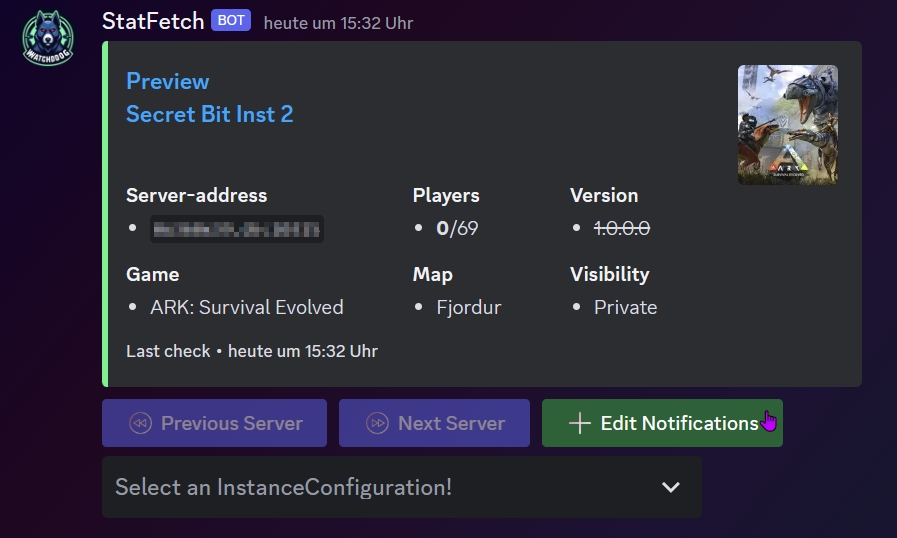Click the 0/69 players count
Image resolution: width=897 pixels, height=538 pixels.
[x=457, y=228]
